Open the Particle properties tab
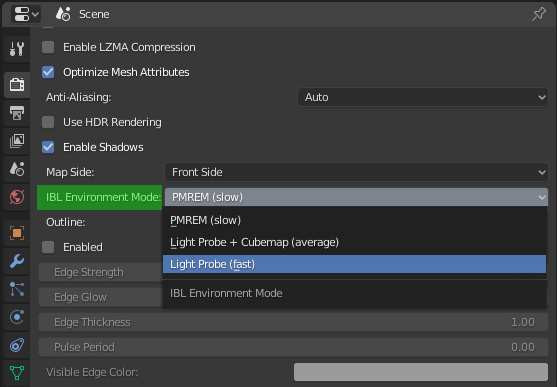Viewport: 557px width, 387px height. pos(17,289)
